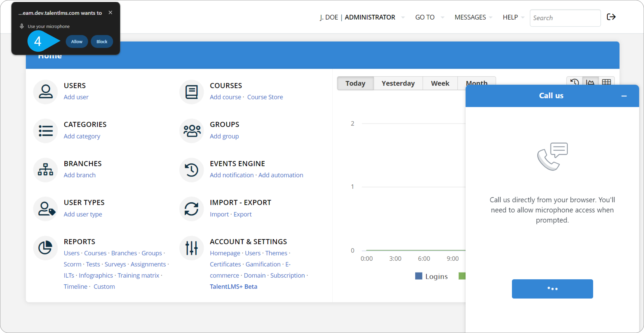Select the Categories list icon

tap(45, 131)
